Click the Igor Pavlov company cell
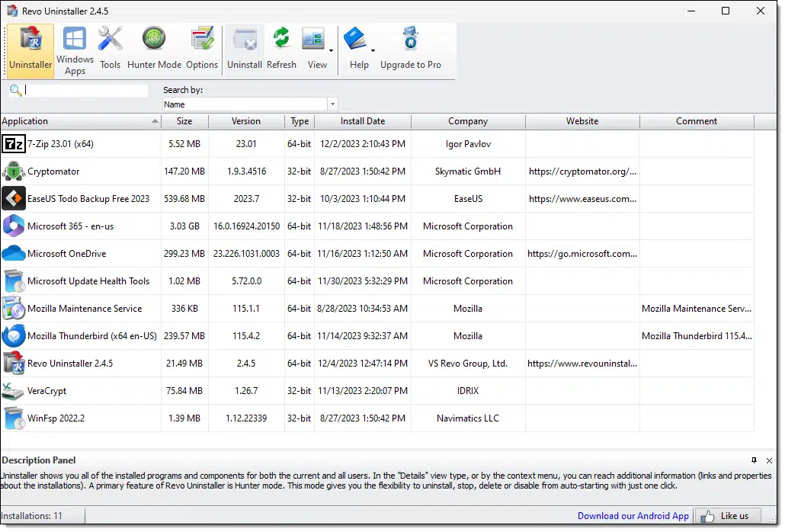Image resolution: width=785 pixels, height=532 pixels. coord(468,144)
